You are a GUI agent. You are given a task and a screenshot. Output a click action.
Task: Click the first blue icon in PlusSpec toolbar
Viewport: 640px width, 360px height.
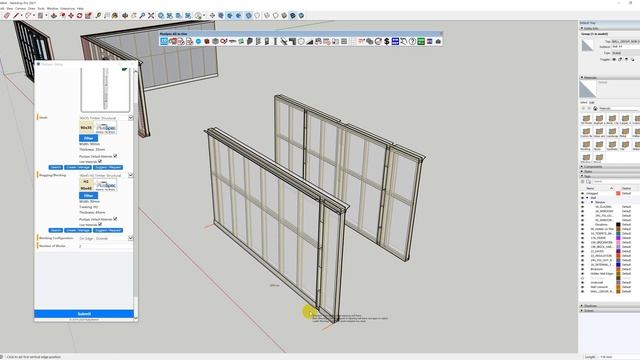pyautogui.click(x=164, y=41)
